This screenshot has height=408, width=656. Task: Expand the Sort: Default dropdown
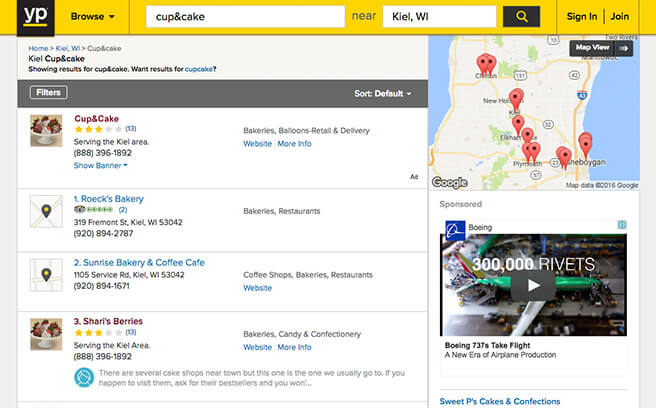tap(383, 93)
